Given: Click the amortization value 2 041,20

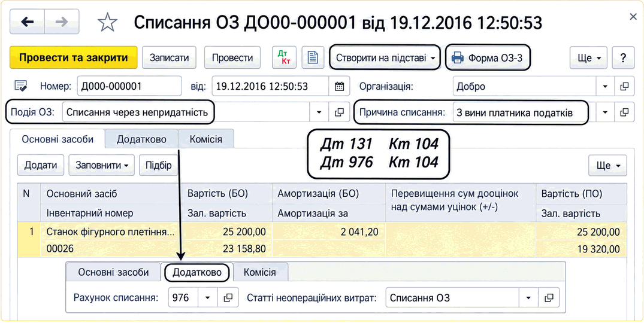Looking at the screenshot, I should click(x=328, y=231).
